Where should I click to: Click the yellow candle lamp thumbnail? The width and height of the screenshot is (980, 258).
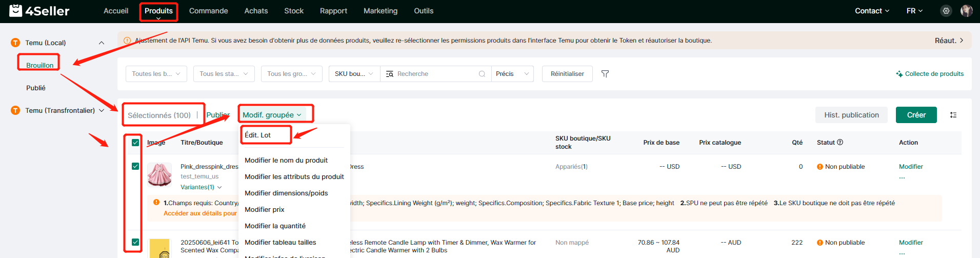(159, 248)
